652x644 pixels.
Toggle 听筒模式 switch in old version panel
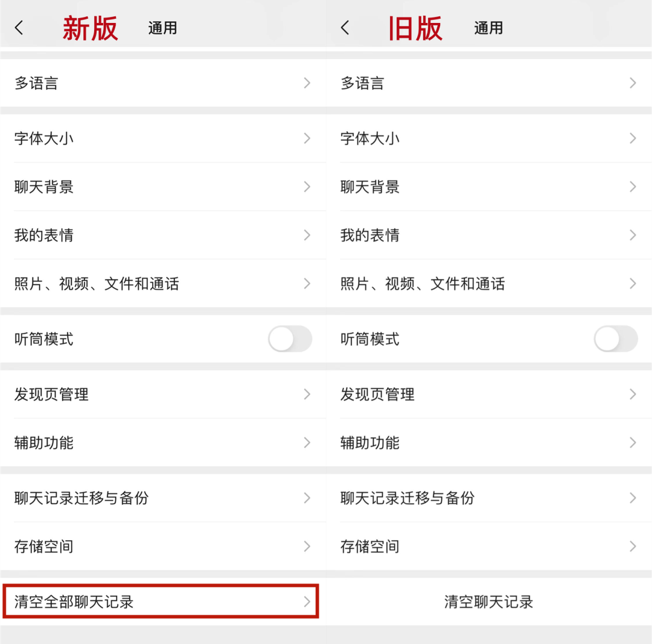coord(615,339)
